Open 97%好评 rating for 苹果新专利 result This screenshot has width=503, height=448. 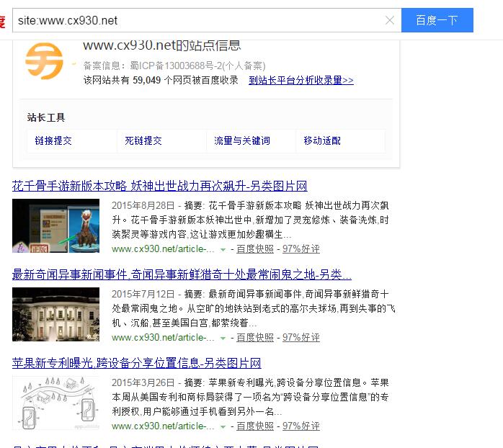click(x=301, y=426)
